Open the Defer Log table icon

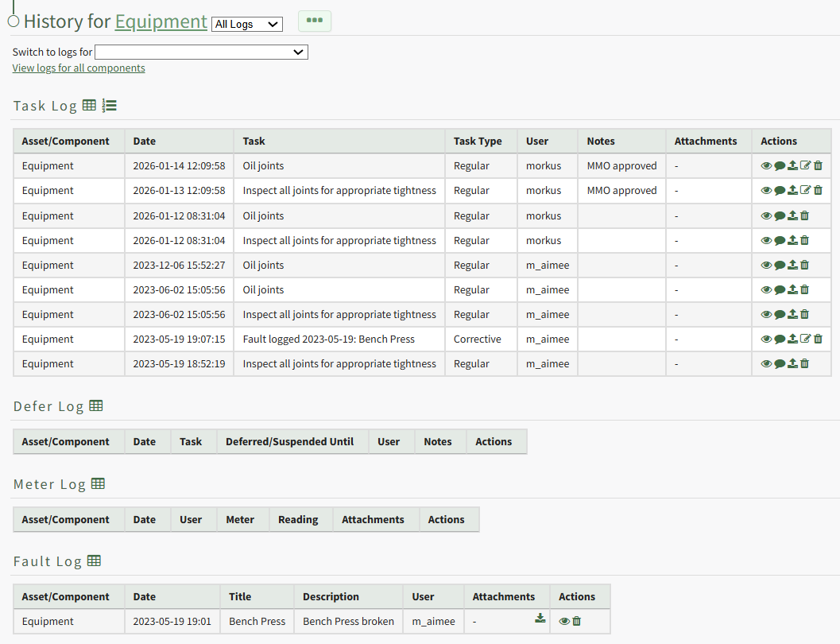pyautogui.click(x=95, y=405)
